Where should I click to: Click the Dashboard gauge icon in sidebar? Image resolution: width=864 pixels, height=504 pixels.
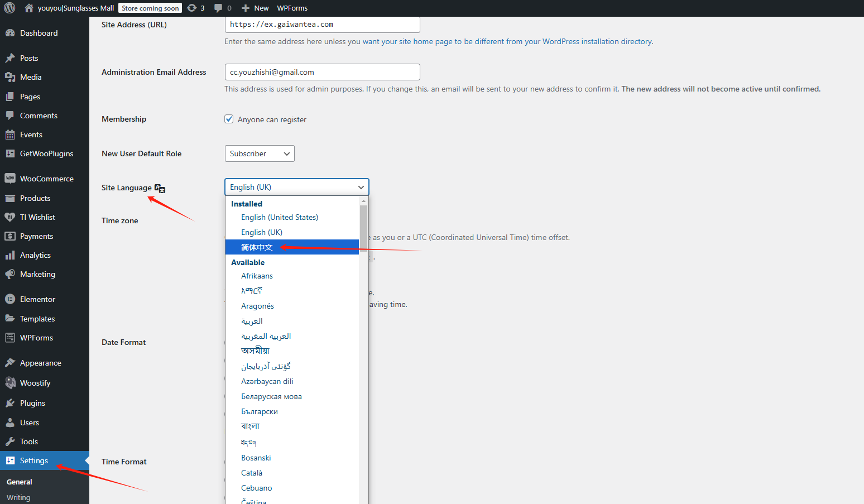coord(10,33)
